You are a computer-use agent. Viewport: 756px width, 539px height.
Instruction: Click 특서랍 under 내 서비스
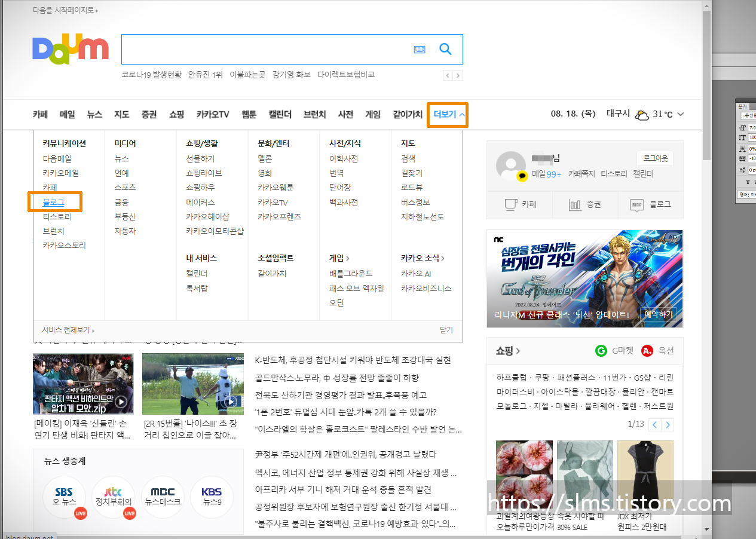pyautogui.click(x=197, y=289)
